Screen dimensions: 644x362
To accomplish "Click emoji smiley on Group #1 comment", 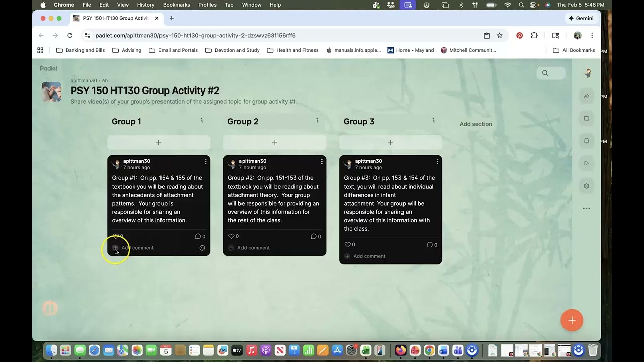I will pos(202,248).
